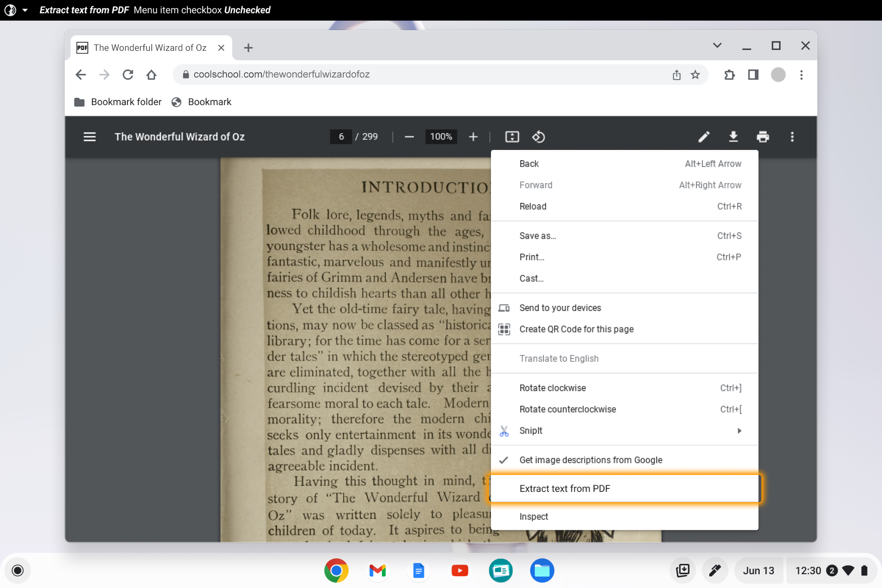Select the fit-to-page icon
Viewport: 882px width, 588px height.
(512, 137)
